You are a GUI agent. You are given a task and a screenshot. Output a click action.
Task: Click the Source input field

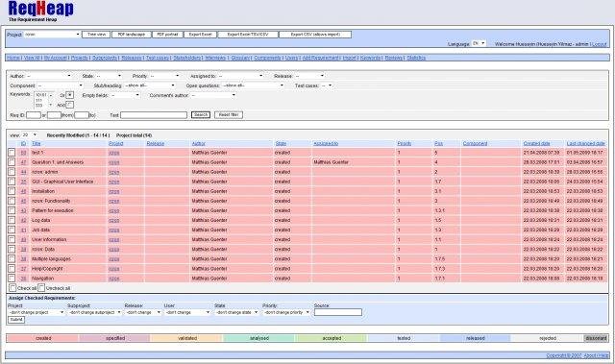[x=338, y=312]
